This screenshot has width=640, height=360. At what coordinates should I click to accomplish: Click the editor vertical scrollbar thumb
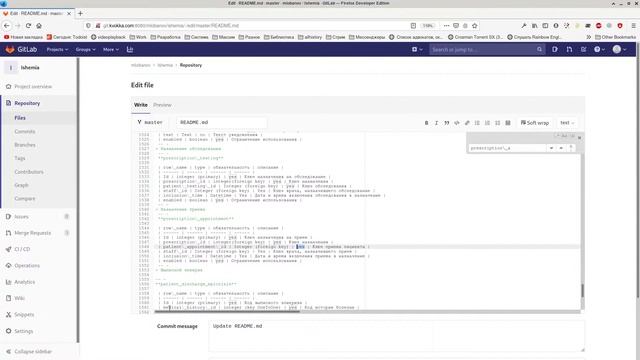tap(582, 291)
